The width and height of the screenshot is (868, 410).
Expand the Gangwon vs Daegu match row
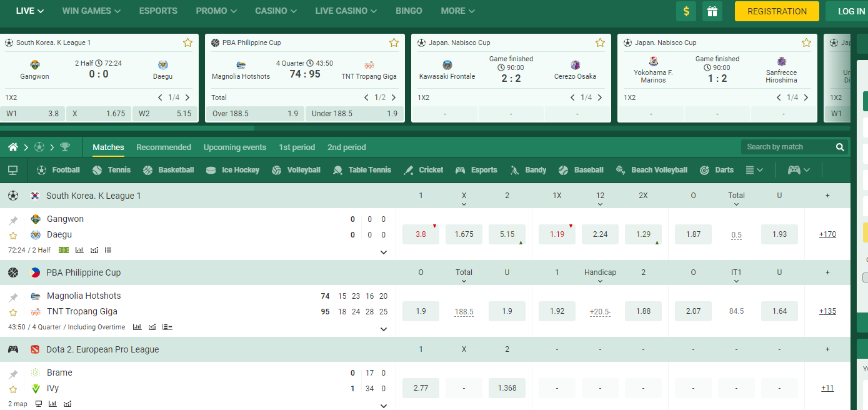384,252
